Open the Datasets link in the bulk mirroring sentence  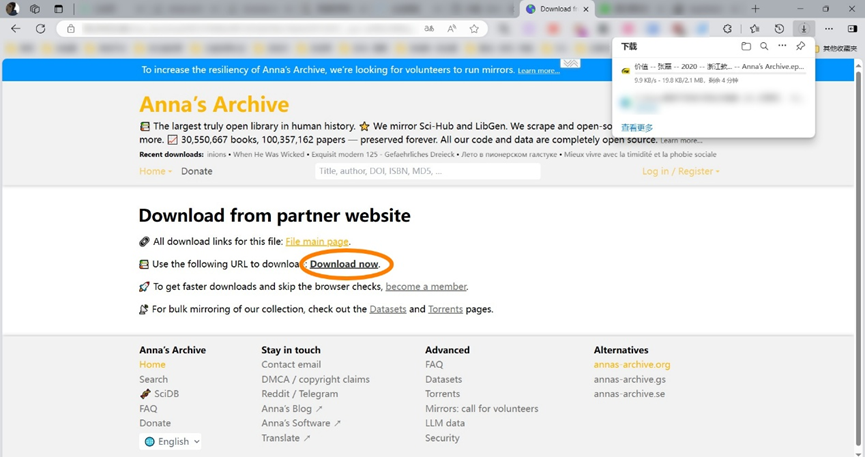point(388,309)
